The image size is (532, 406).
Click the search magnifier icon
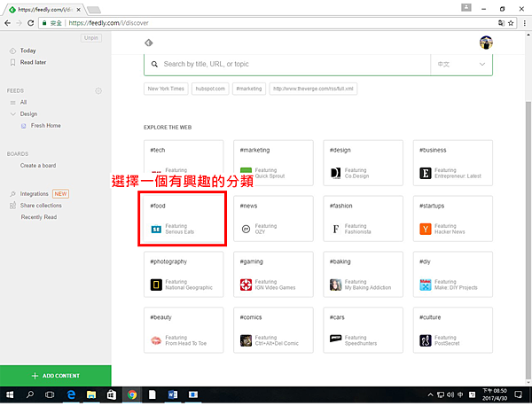click(x=154, y=64)
